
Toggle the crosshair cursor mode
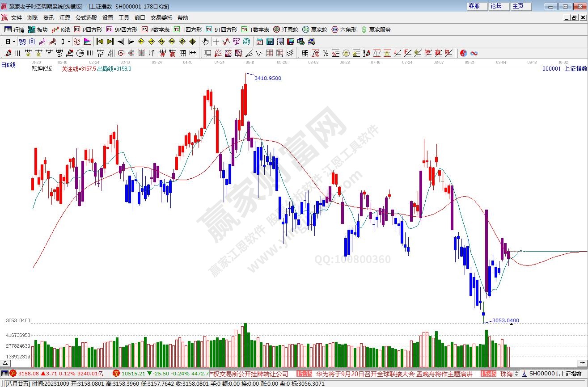[x=216, y=42]
